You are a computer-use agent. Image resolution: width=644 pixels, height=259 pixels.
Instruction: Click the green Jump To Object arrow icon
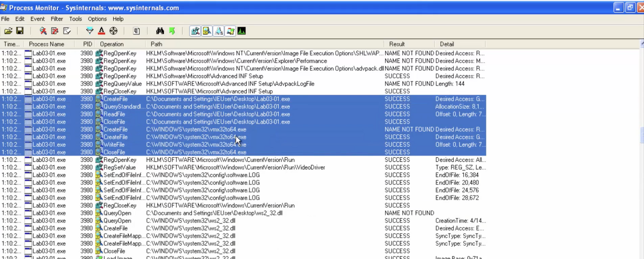point(172,31)
